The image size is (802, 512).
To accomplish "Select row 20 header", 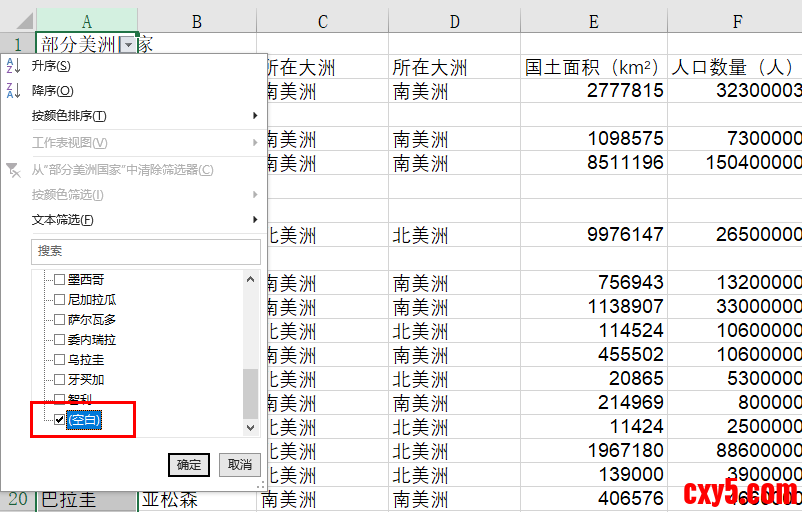I will (x=18, y=499).
